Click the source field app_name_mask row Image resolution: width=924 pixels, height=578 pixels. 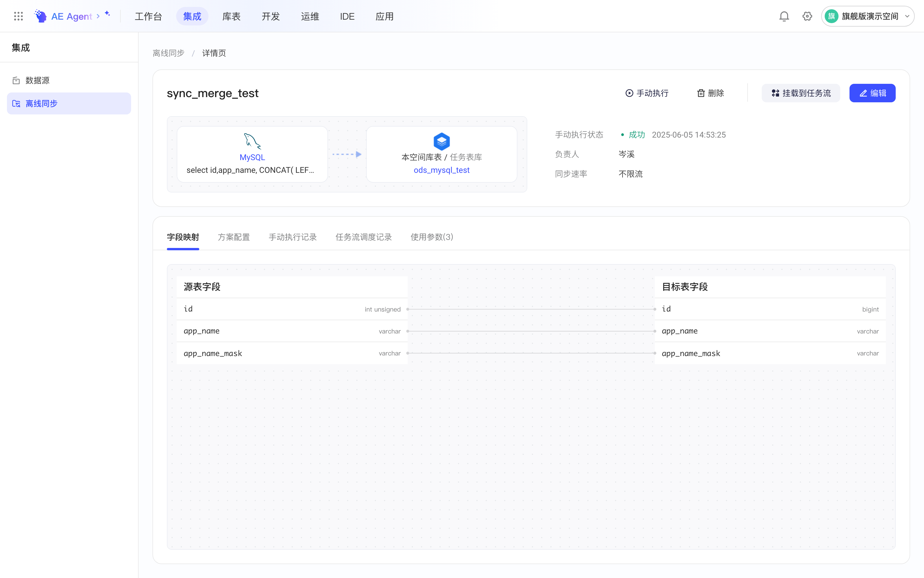pyautogui.click(x=292, y=353)
